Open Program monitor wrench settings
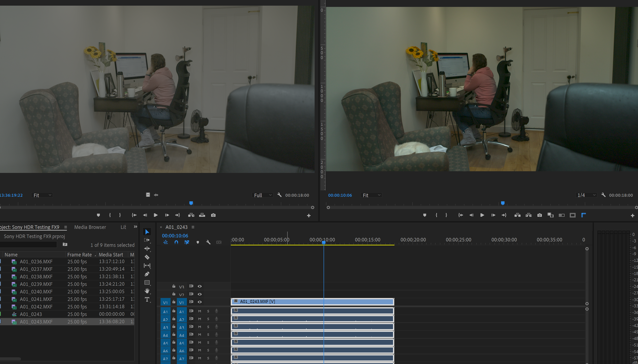 point(603,195)
